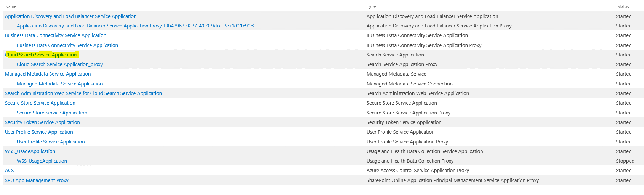Select indented User Profile Service proxy link
Screen dimensions: 644x195
coord(51,142)
